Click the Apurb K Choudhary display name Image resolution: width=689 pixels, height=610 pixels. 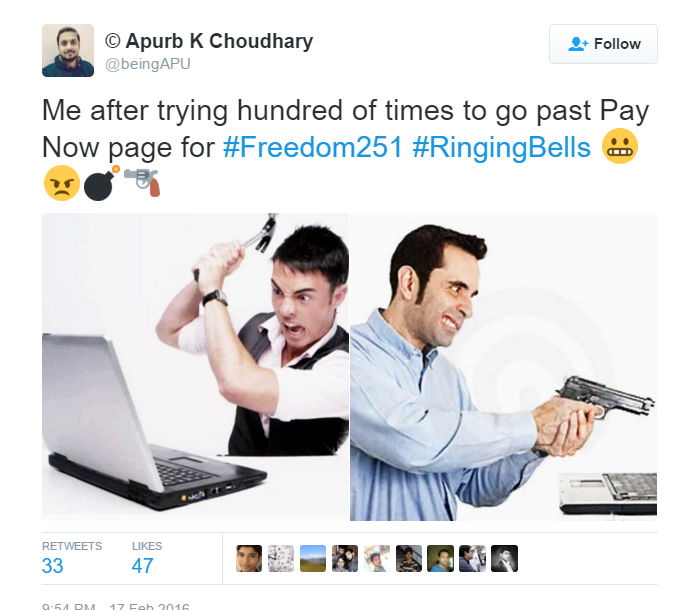[x=209, y=41]
